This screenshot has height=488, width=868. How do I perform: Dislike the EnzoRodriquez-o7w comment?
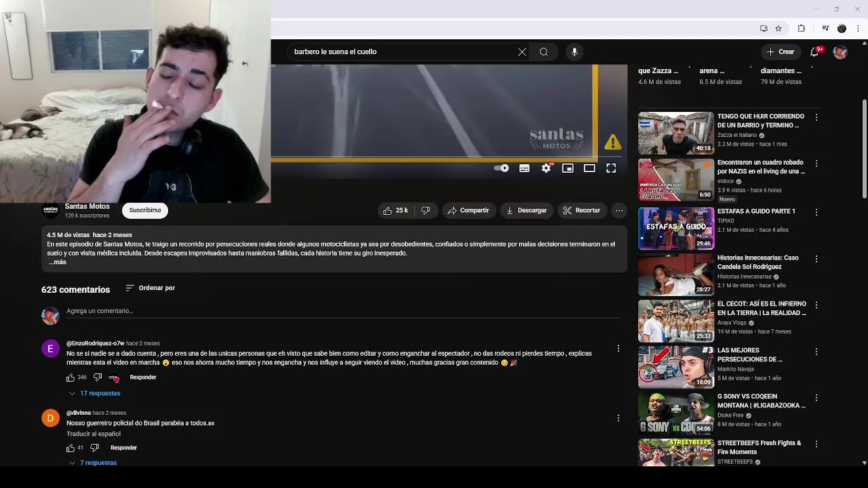tap(98, 378)
